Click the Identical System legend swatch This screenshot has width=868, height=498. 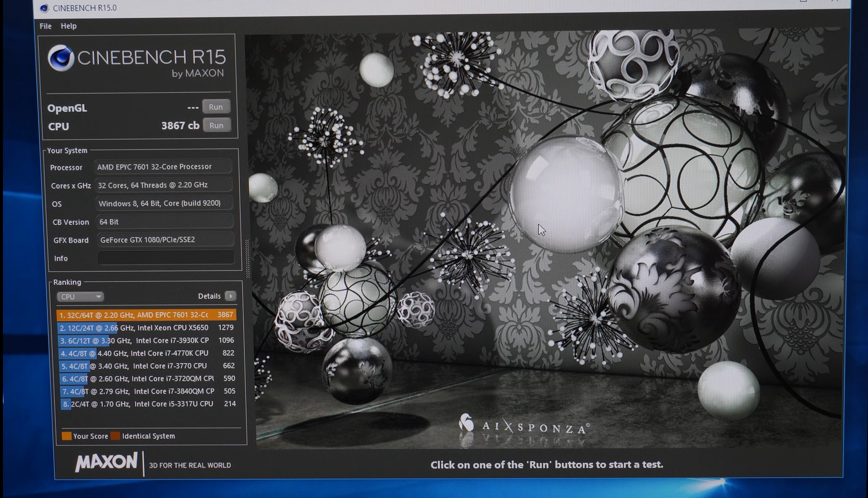coord(115,436)
